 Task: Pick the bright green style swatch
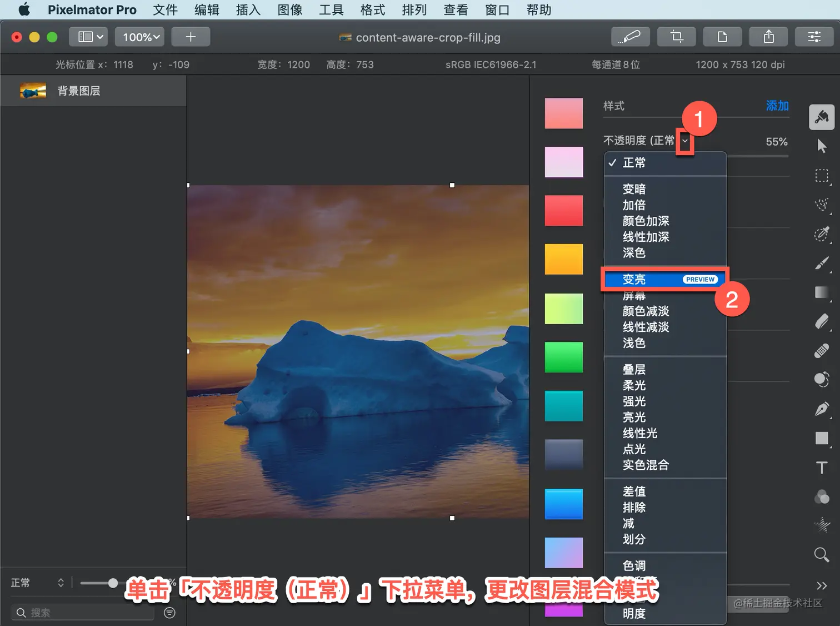[564, 357]
